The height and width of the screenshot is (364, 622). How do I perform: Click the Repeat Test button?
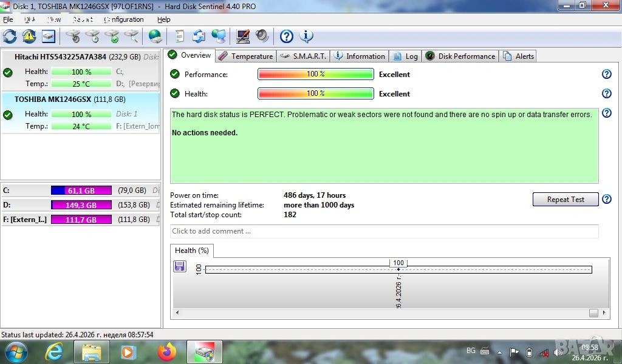click(565, 200)
